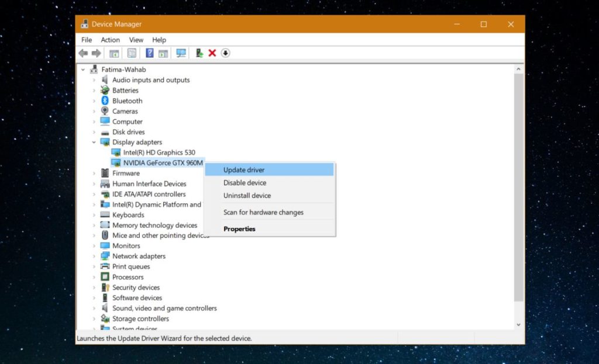Open the View menu

coord(136,40)
